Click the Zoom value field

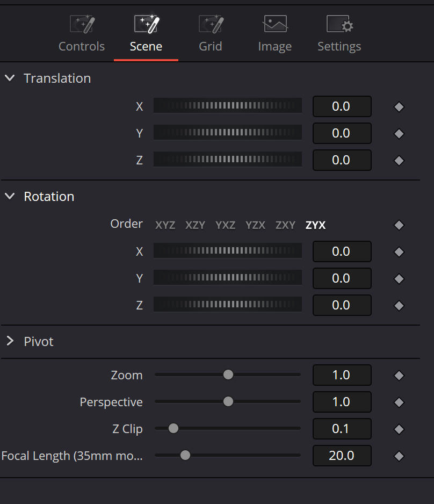click(342, 375)
